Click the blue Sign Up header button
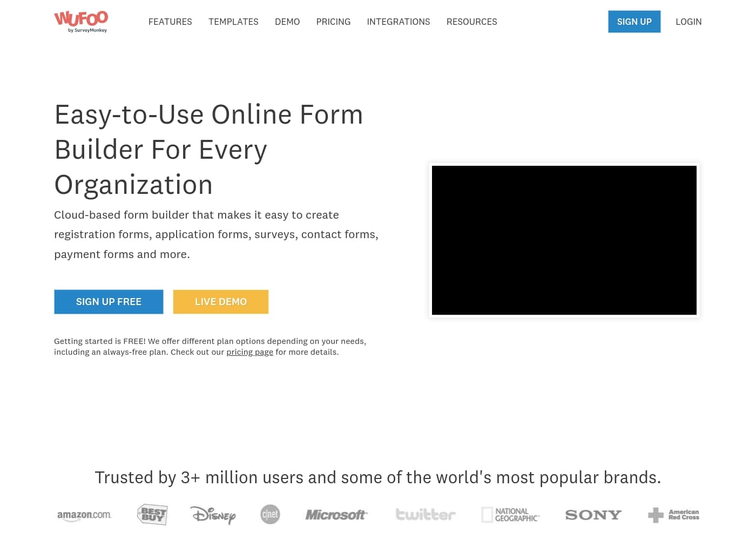The image size is (756, 540). tap(634, 22)
